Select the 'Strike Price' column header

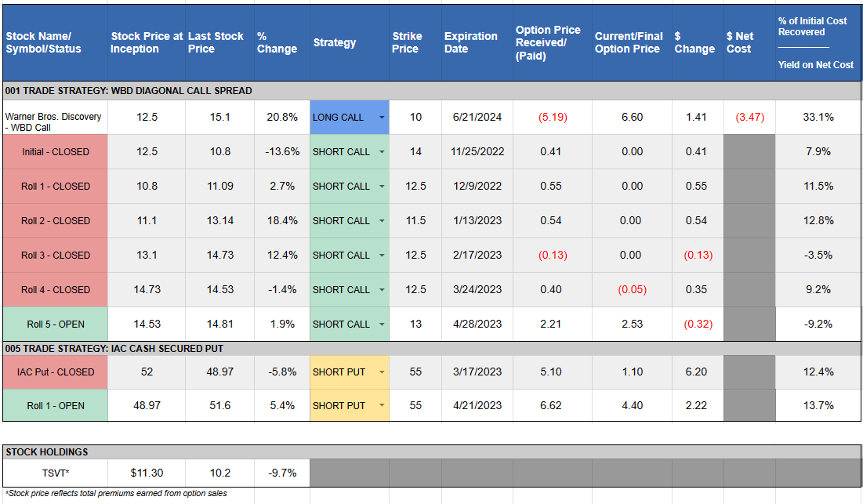pos(415,42)
